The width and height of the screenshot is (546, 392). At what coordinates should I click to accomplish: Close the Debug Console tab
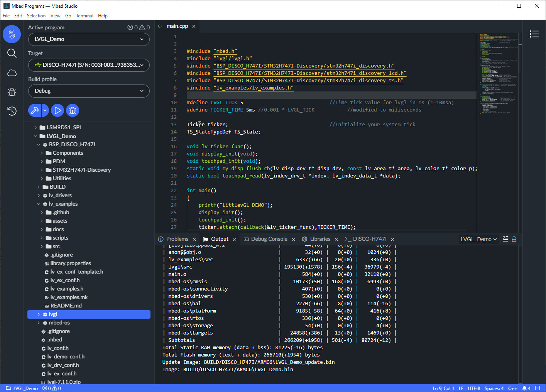click(293, 239)
